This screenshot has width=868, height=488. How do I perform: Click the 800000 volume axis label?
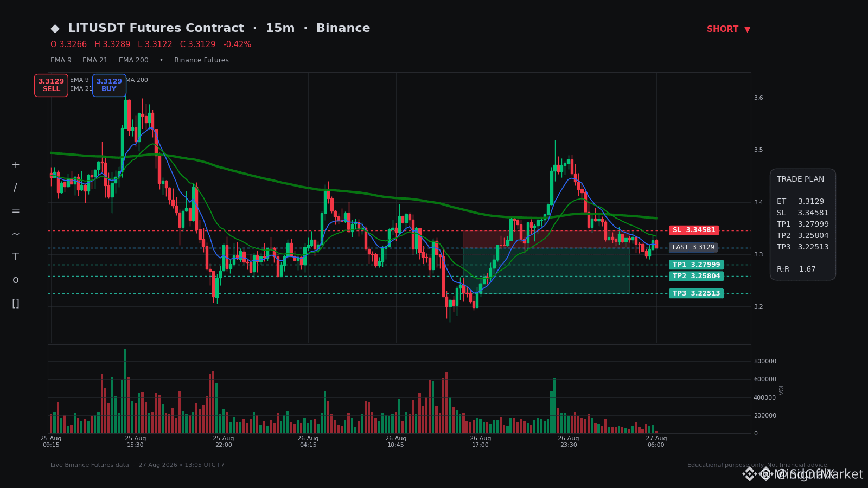pyautogui.click(x=765, y=362)
